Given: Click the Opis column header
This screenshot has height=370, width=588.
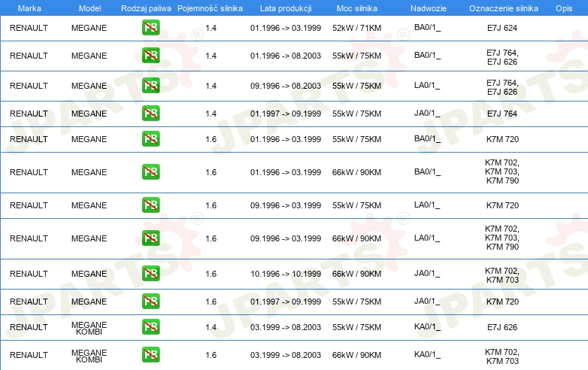Looking at the screenshot, I should (564, 8).
